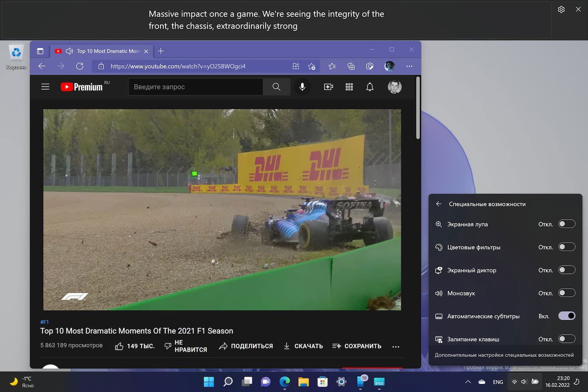The width and height of the screenshot is (588, 392).
Task: Open the Favorites list
Action: point(332,66)
